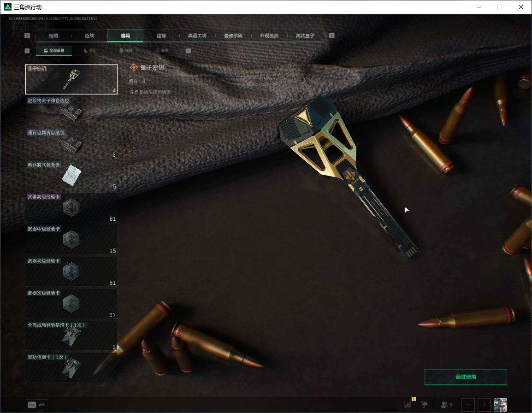Click the 量子密钥 rarity icon in details
Image resolution: width=532 pixels, height=413 pixels.
tap(134, 68)
